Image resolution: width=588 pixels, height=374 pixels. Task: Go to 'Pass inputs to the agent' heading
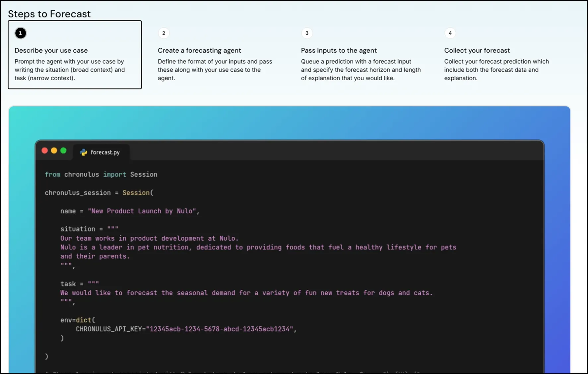(339, 50)
